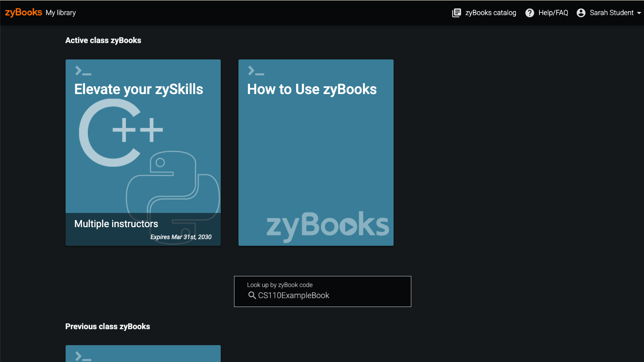Viewport: 644px width, 362px height.
Task: Click the Active class zyBooks heading
Action: pyautogui.click(x=103, y=40)
